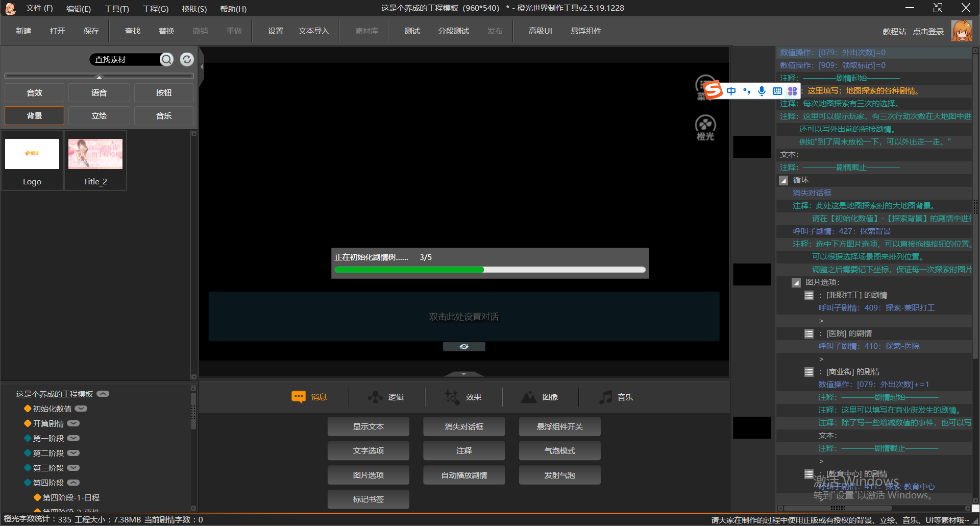Open the Sogou soft keyboard icon
The height and width of the screenshot is (526, 980).
click(777, 91)
